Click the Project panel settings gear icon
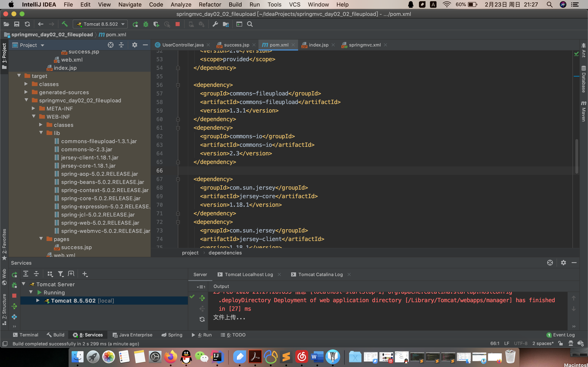Viewport: 588px width, 367px height. 135,45
